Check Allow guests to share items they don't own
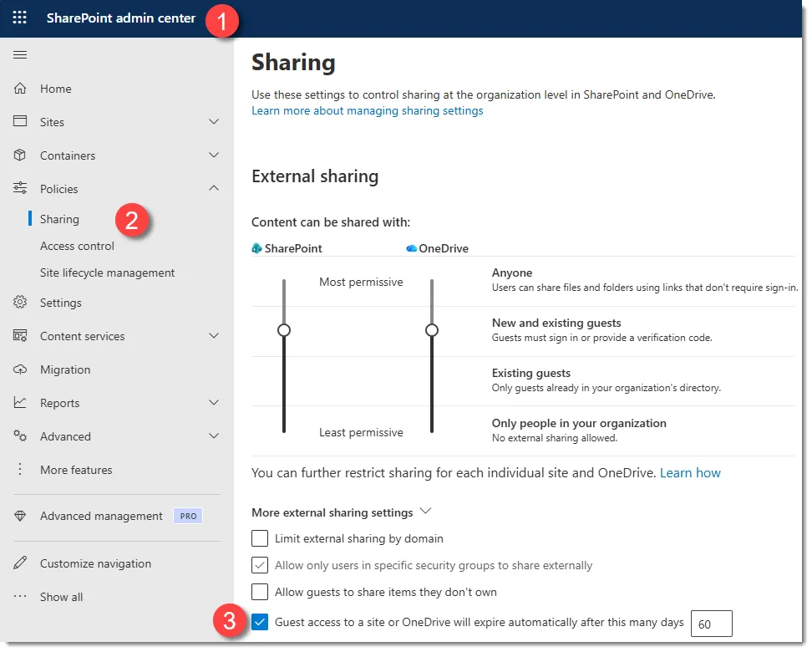The width and height of the screenshot is (812, 652). click(260, 593)
